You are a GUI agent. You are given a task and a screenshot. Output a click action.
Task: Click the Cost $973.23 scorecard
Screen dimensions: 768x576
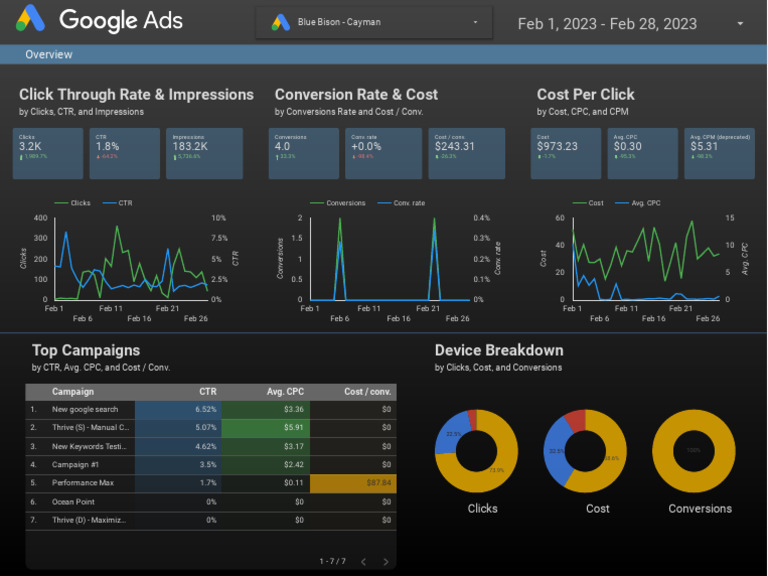pos(566,153)
